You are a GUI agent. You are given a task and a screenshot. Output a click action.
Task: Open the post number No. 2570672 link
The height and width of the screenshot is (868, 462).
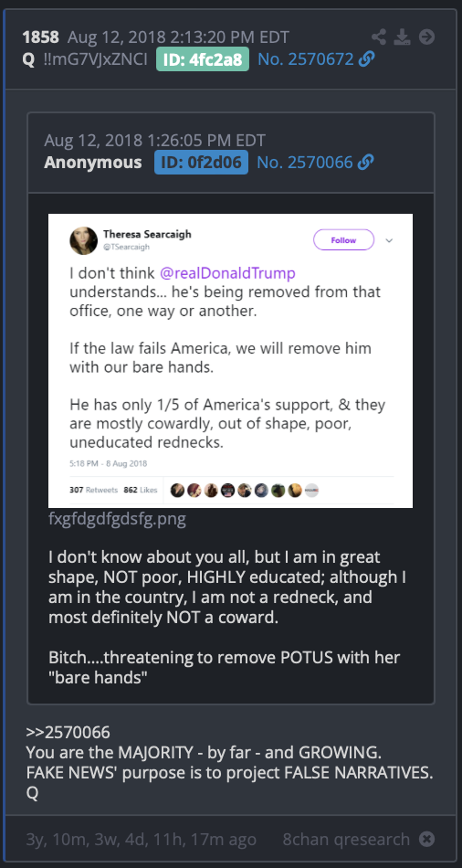coord(306,59)
